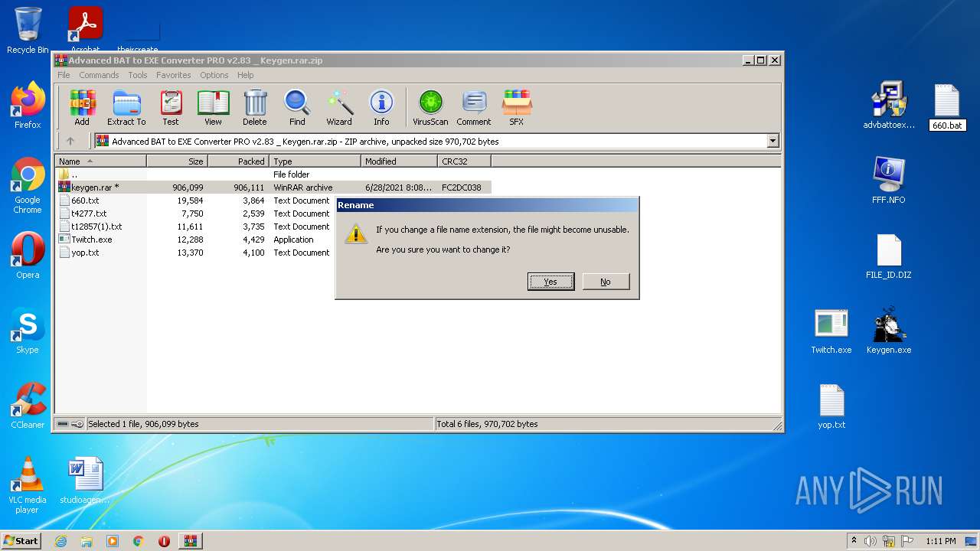
Task: Open the Options menu
Action: click(x=214, y=75)
